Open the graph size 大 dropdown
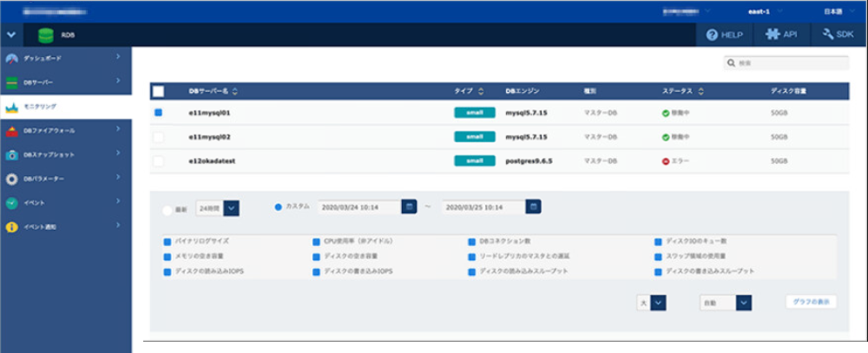The image size is (868, 353). point(658,302)
